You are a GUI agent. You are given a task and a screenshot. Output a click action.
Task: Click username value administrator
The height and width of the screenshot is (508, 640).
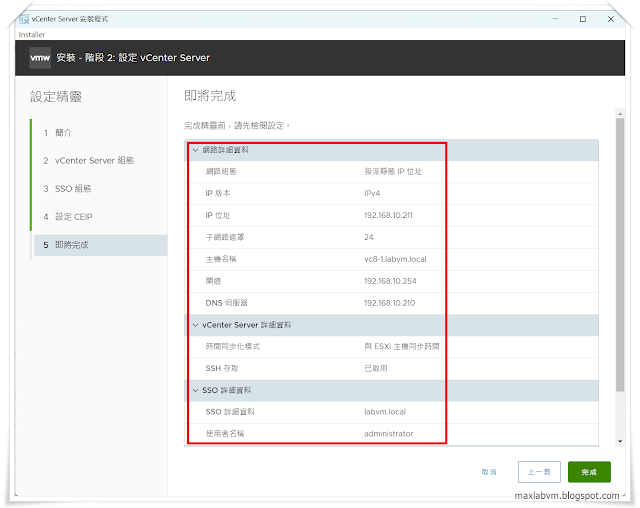(389, 434)
